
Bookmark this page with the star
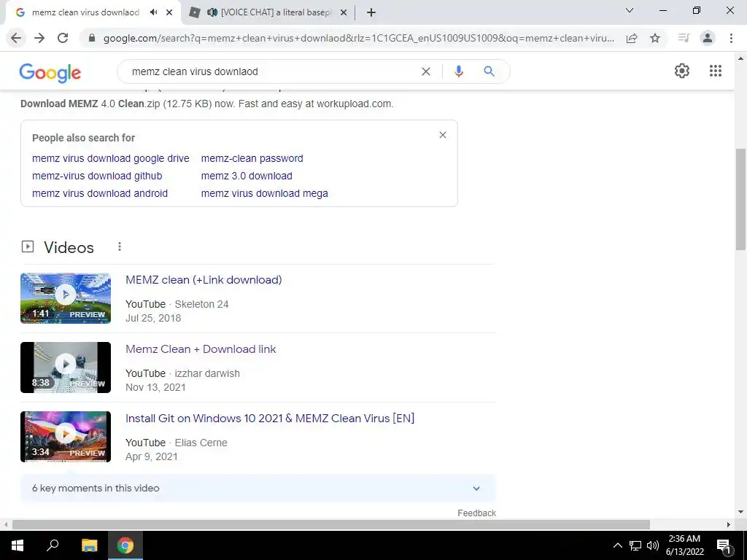(x=655, y=38)
